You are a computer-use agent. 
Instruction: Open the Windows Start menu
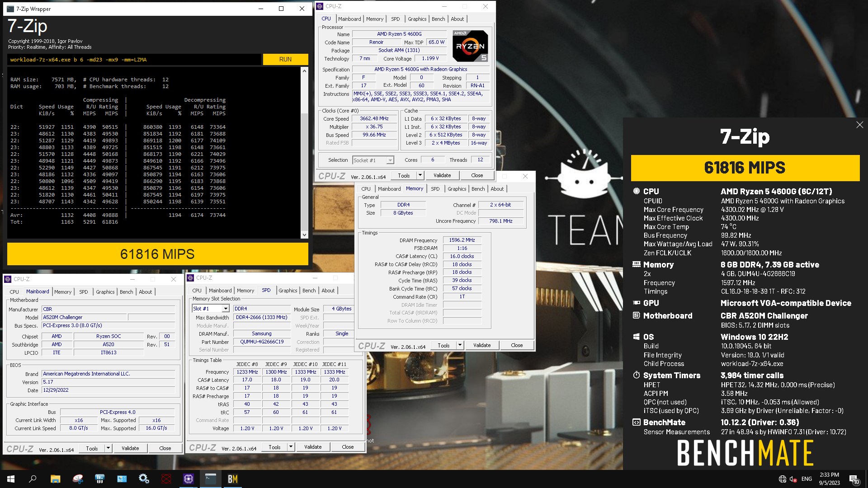[x=11, y=479]
